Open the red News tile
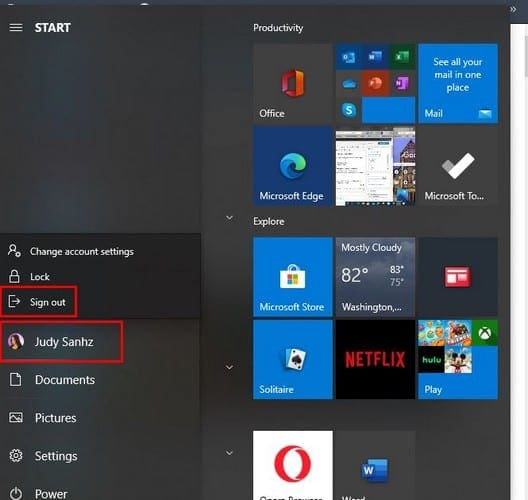 pyautogui.click(x=458, y=277)
